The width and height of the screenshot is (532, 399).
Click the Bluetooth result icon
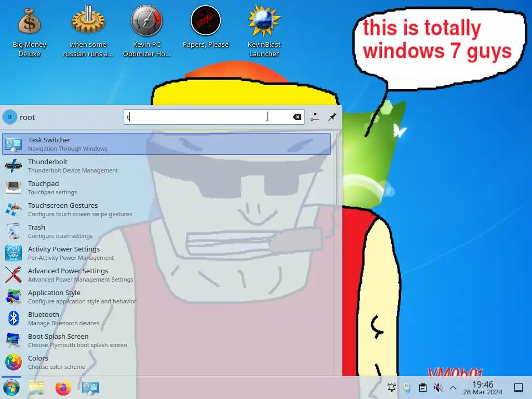(x=14, y=318)
